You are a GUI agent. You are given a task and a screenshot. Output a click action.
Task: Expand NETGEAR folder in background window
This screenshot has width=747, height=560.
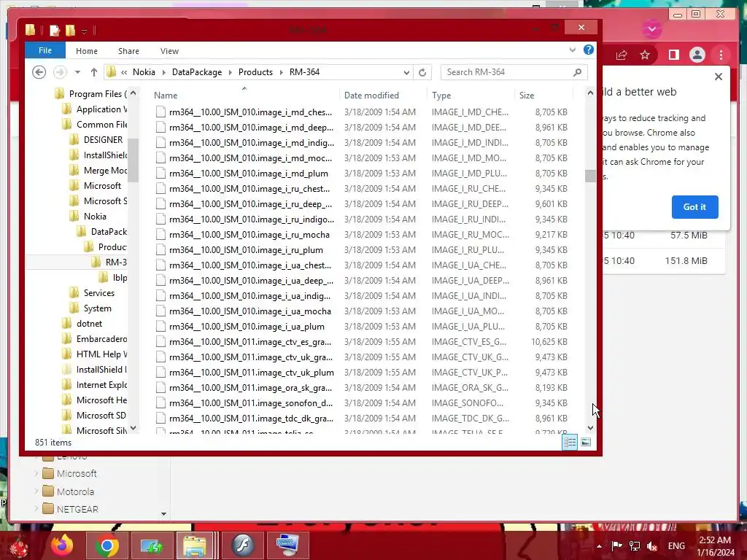click(x=36, y=509)
